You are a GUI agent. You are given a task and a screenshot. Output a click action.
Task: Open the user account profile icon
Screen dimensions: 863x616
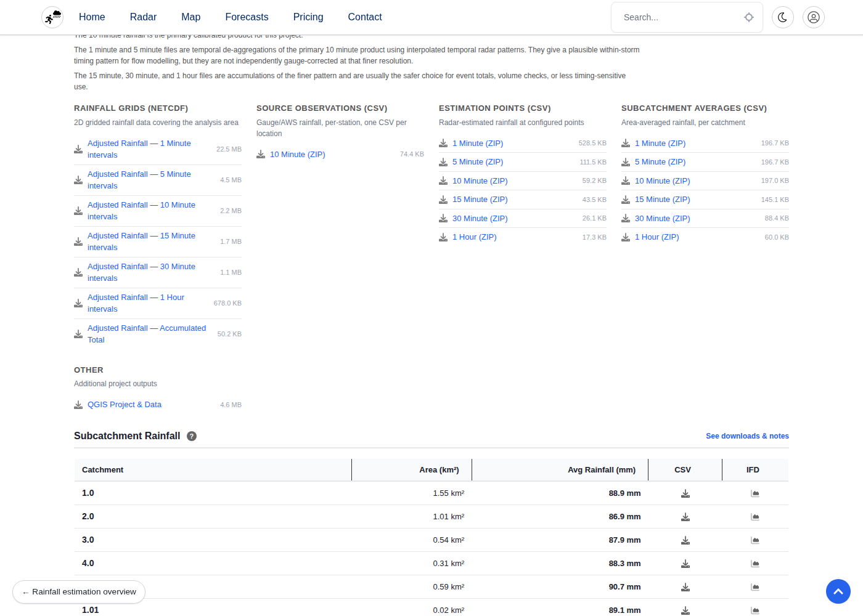[x=814, y=17]
